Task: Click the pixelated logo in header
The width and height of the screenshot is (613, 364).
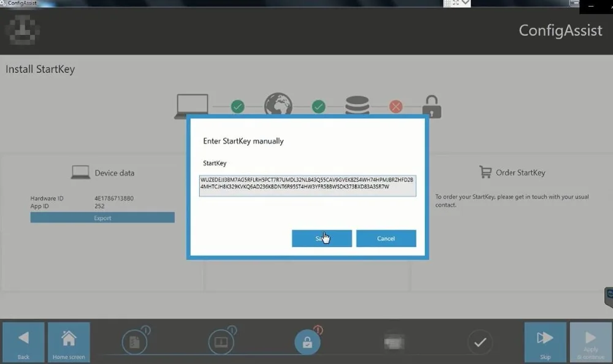Action: [22, 30]
